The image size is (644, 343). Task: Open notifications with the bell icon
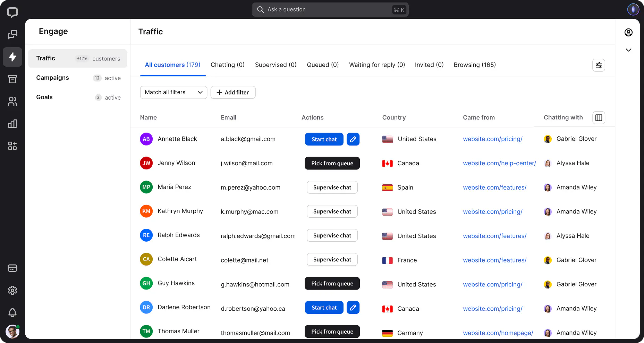pyautogui.click(x=12, y=313)
